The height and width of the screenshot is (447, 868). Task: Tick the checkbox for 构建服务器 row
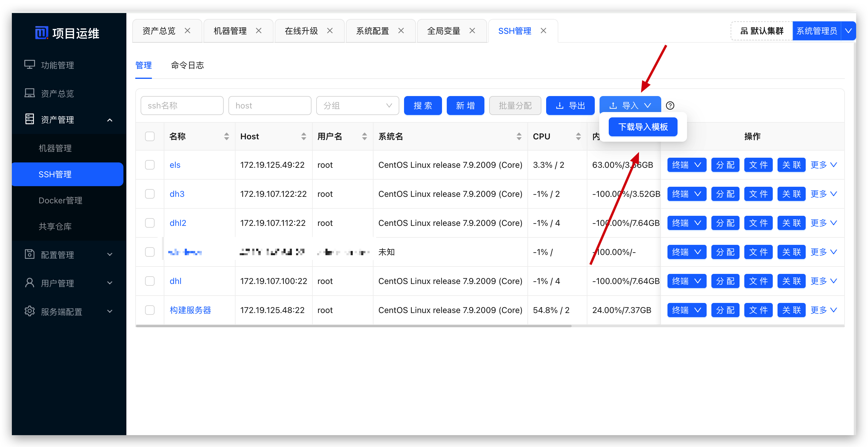tap(150, 310)
